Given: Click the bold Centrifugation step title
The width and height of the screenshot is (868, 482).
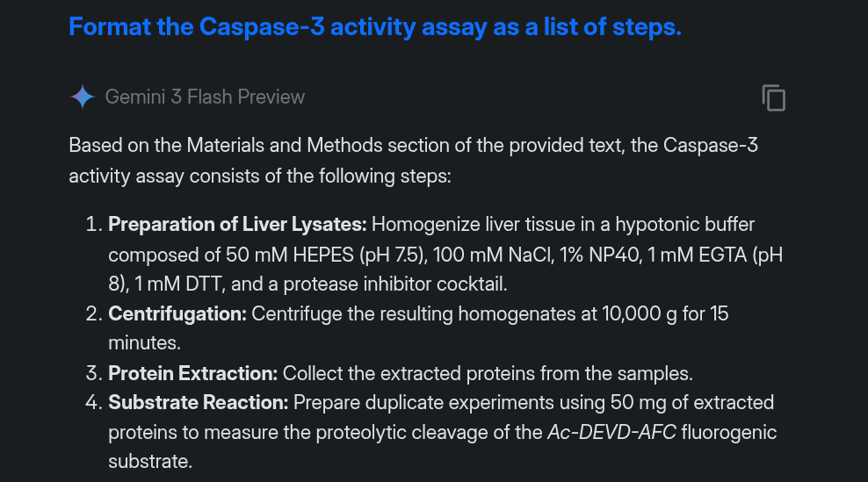Looking at the screenshot, I should tap(177, 313).
